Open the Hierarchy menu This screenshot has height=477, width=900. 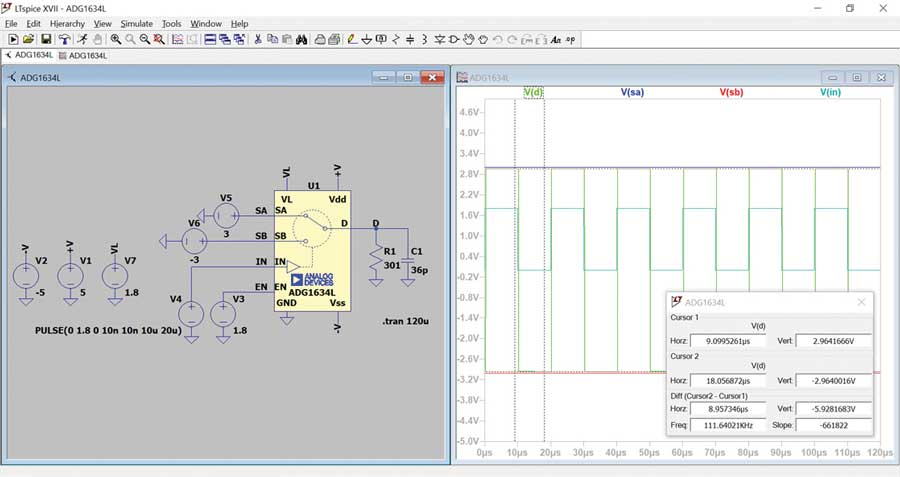(x=67, y=23)
